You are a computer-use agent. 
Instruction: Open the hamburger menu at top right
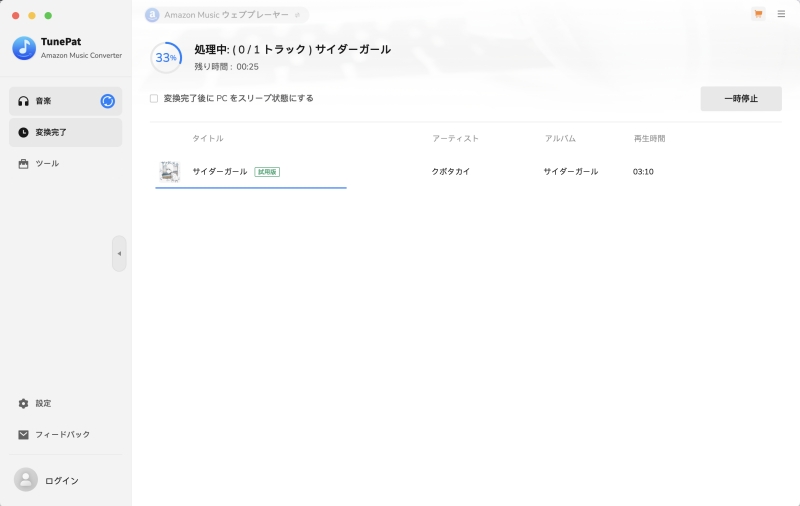781,14
